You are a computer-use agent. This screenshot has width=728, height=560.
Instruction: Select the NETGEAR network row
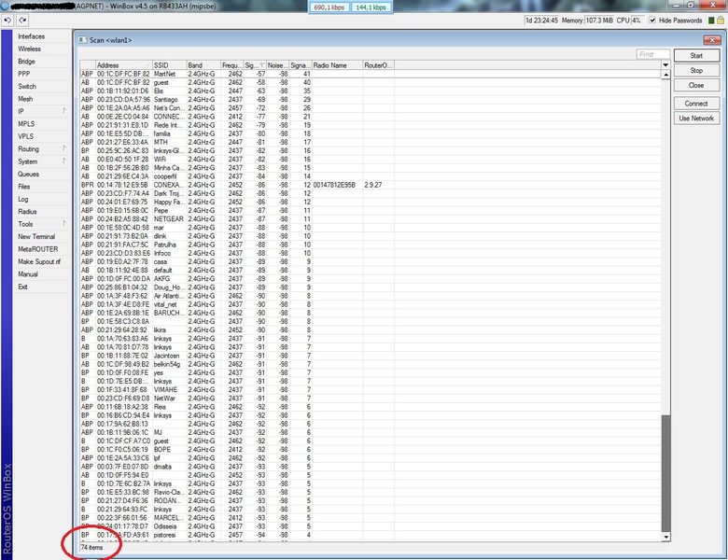tap(370, 218)
